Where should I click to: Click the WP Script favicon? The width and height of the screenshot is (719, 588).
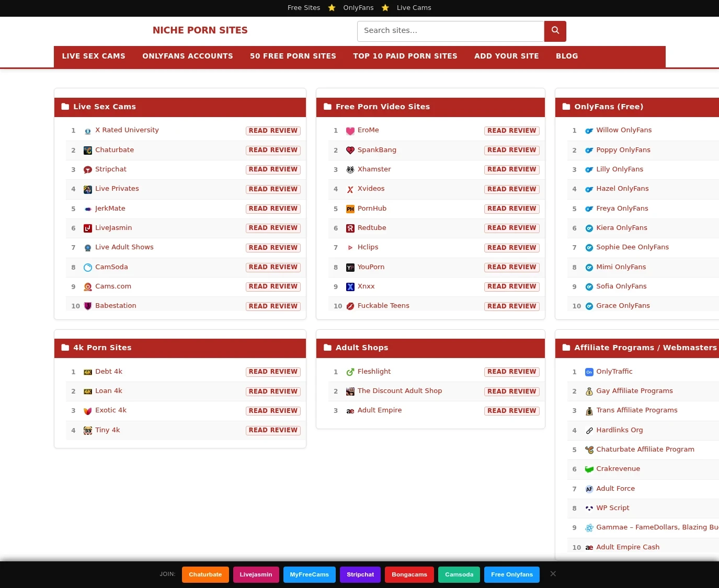(589, 509)
